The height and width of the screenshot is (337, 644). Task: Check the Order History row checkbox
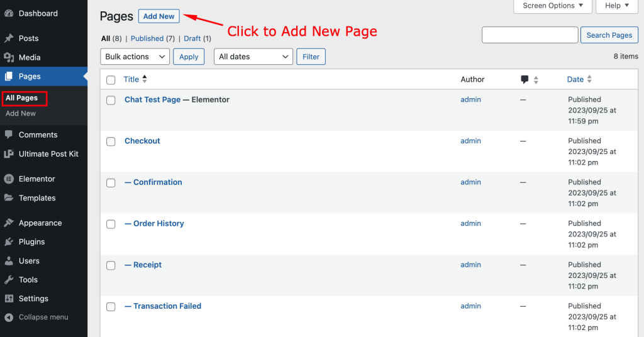pos(111,224)
